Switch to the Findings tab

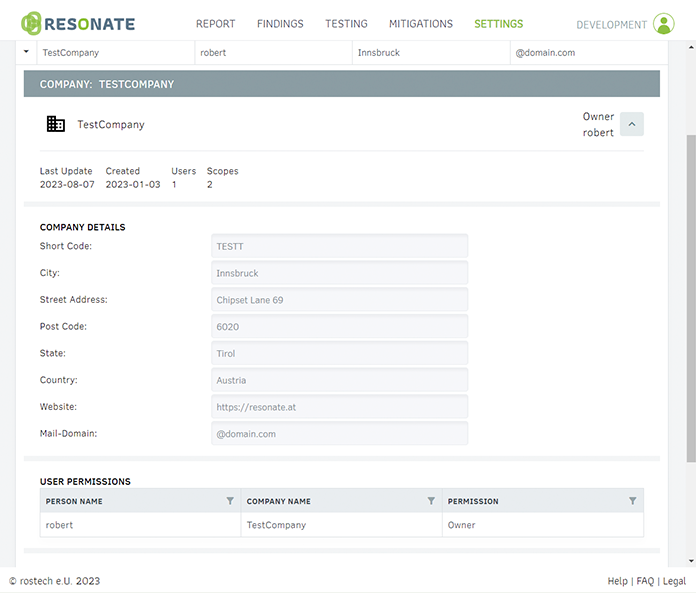[x=280, y=24]
